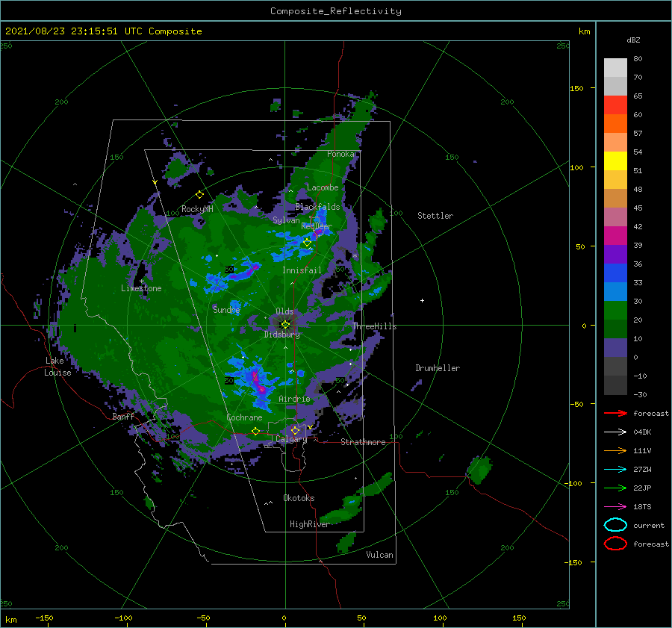
Task: Click the RockyMH label
Action: [197, 209]
